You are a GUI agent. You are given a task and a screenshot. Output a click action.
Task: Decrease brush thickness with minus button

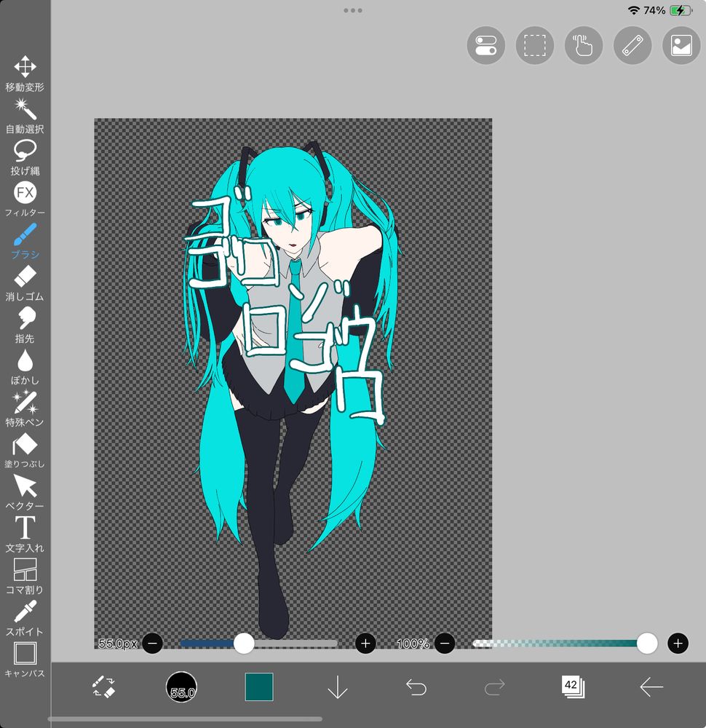pos(152,644)
